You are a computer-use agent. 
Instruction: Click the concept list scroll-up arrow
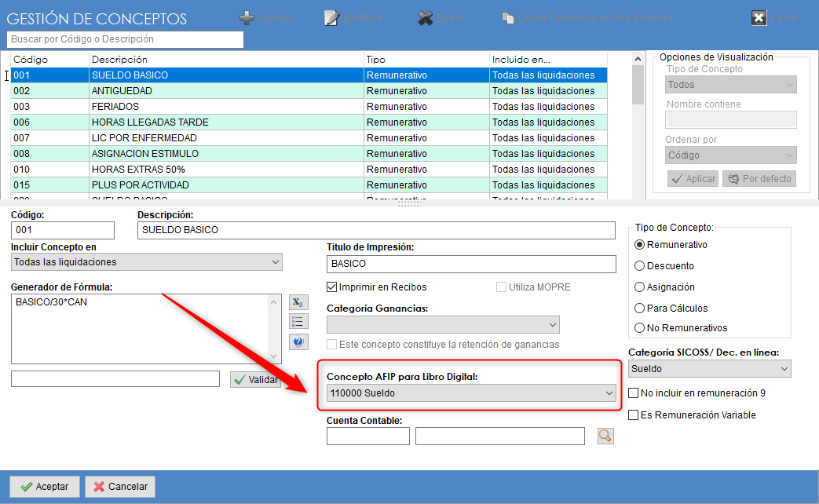point(638,59)
